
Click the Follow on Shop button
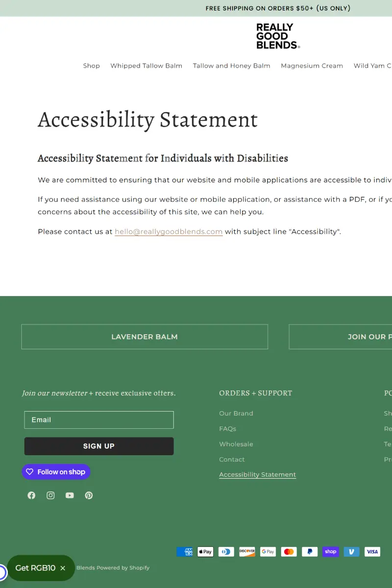(56, 472)
